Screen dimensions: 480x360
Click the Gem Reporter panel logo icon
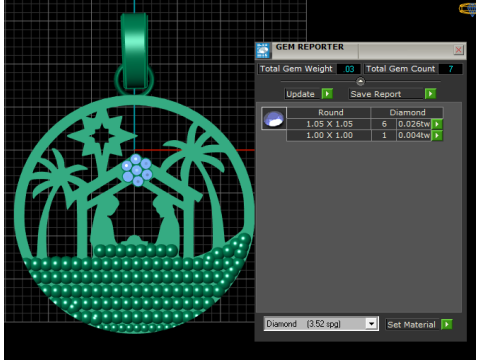coord(263,51)
